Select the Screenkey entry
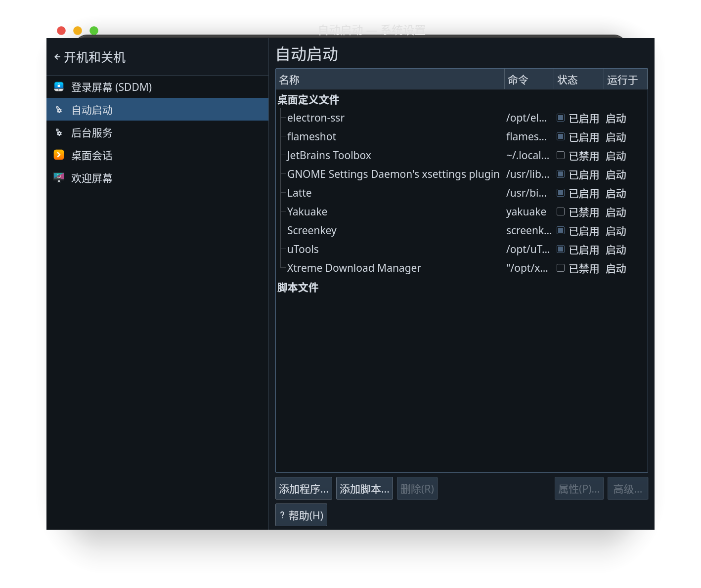The image size is (701, 588). (x=312, y=231)
